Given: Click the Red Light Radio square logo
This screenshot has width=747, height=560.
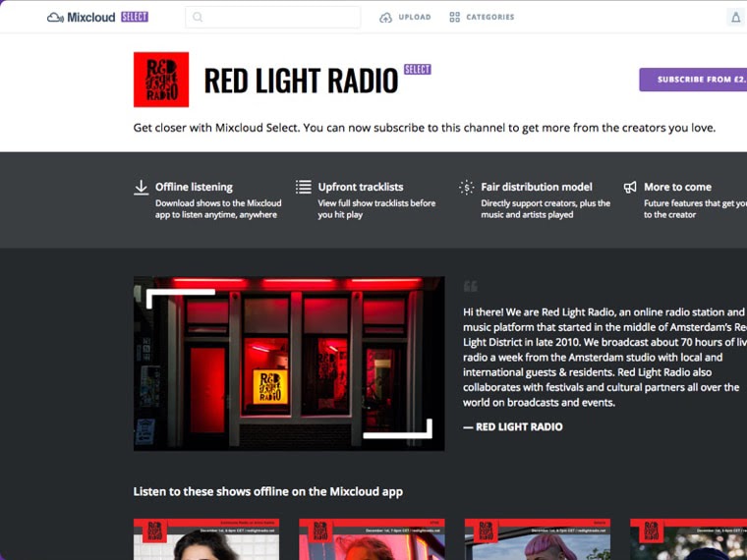Looking at the screenshot, I should pos(161,80).
